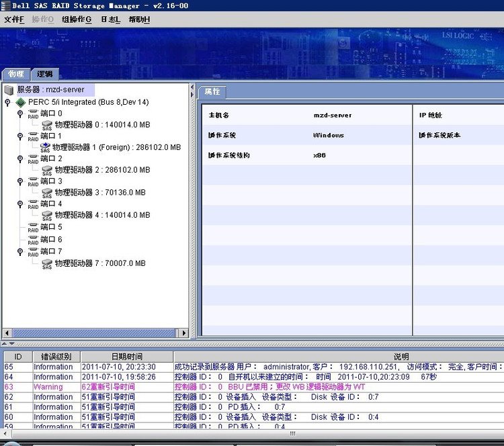This screenshot has height=446, width=504.
Task: Click the log panel collapse arrows above ID
Action: (8, 344)
